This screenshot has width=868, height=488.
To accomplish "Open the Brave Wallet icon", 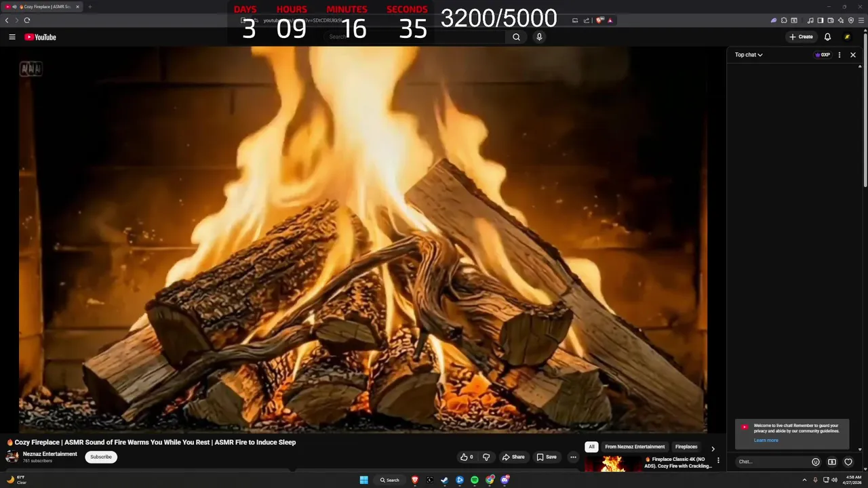I will pyautogui.click(x=831, y=20).
